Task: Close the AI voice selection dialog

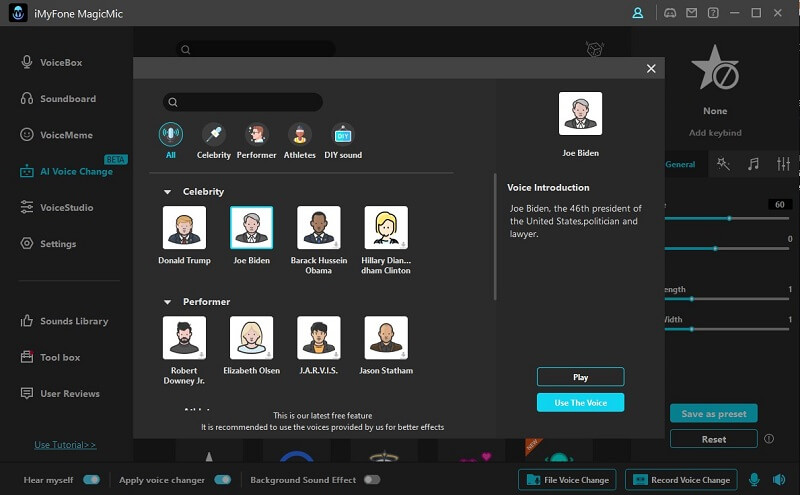Action: pyautogui.click(x=651, y=68)
